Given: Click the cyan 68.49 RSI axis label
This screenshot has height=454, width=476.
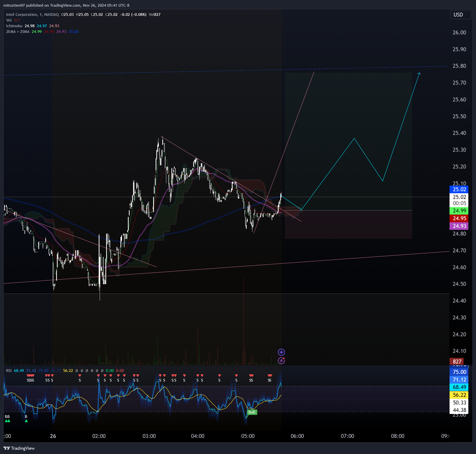Looking at the screenshot, I should (459, 387).
